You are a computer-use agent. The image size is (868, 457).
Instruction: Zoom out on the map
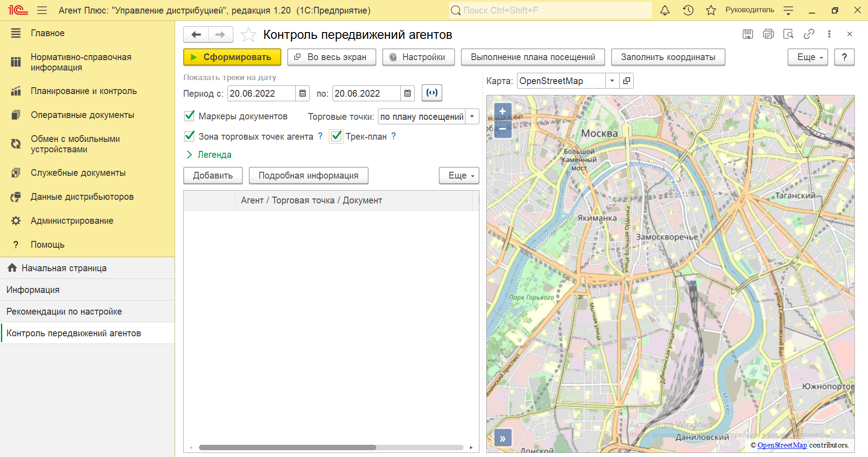[x=503, y=129]
